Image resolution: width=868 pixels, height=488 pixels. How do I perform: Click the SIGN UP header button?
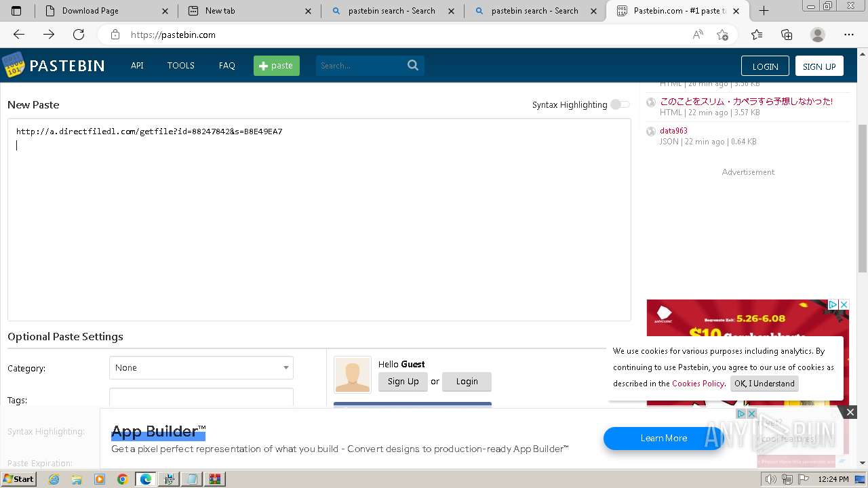tap(819, 66)
